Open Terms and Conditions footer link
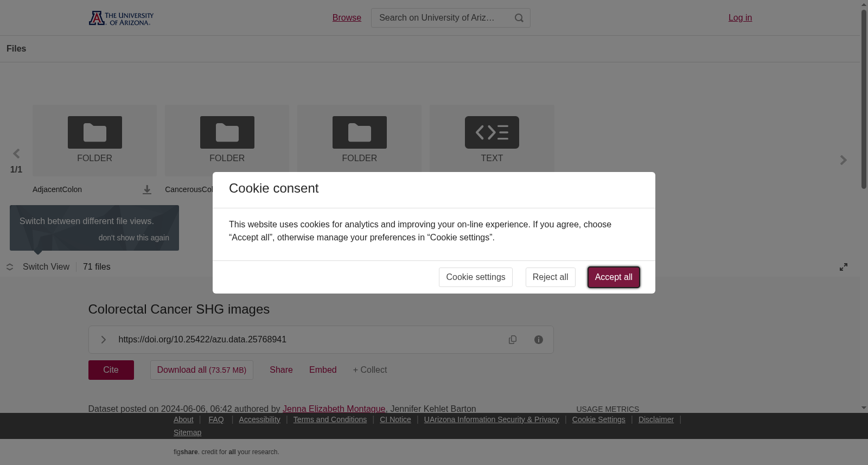The image size is (868, 465). 330,419
